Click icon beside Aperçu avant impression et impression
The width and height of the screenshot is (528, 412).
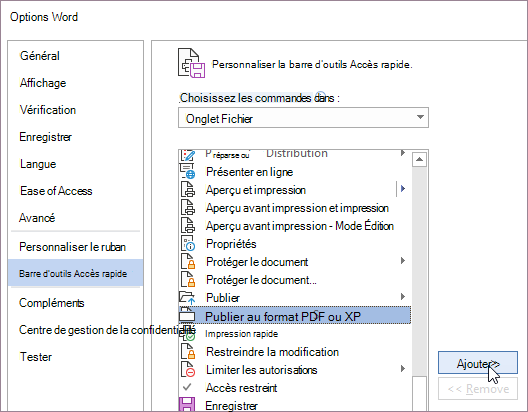[188, 207]
